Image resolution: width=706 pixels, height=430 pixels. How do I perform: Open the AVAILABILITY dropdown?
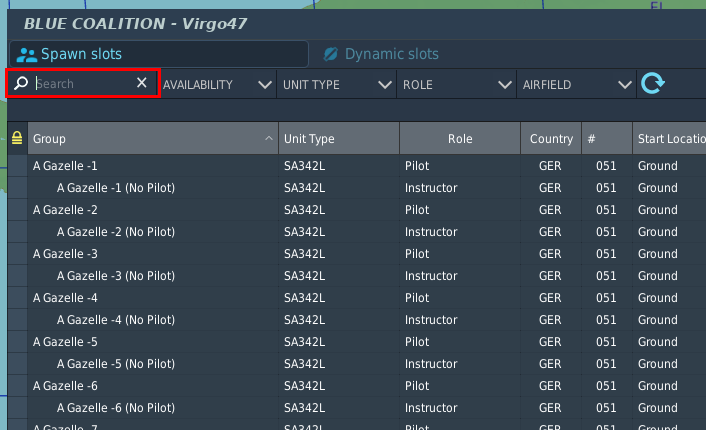217,85
